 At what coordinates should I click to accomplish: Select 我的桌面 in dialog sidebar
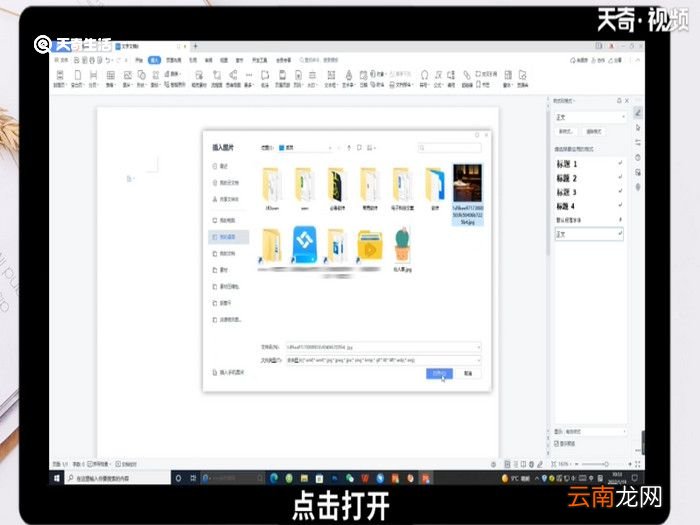point(229,237)
